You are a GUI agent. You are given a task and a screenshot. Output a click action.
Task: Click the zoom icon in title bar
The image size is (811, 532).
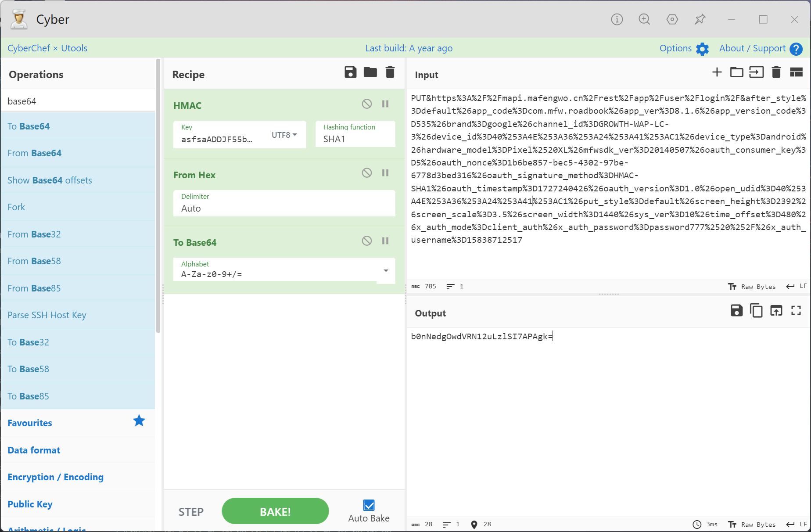point(644,19)
